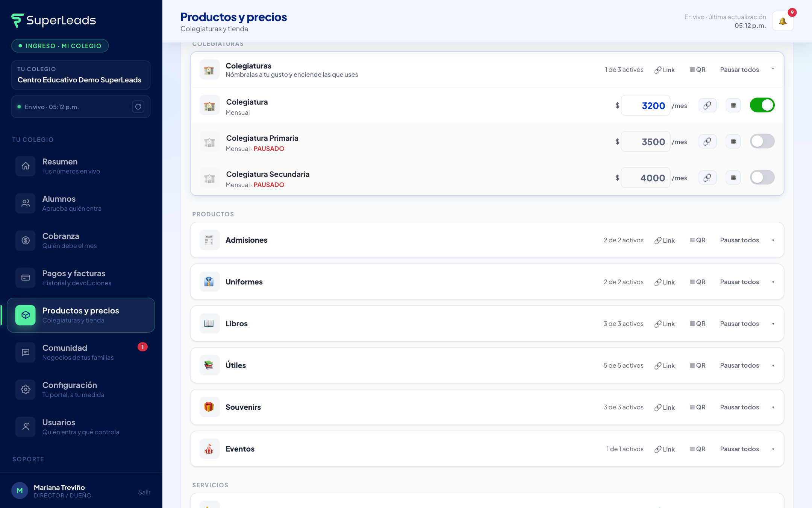
Task: Click Salir to log out
Action: [144, 492]
